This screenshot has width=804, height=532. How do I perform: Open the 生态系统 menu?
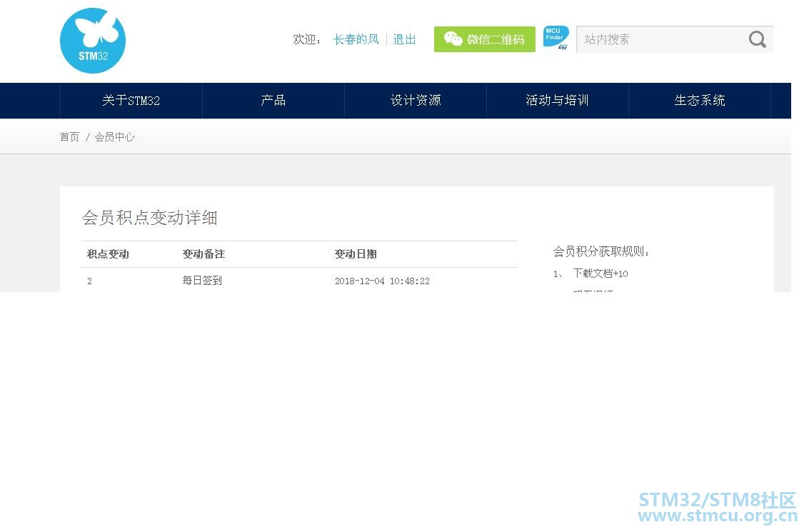(x=700, y=101)
